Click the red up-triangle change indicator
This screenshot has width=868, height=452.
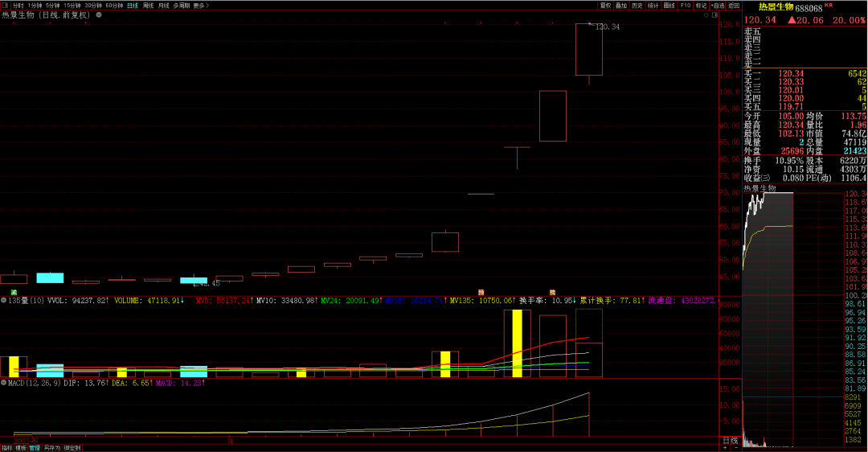point(792,20)
